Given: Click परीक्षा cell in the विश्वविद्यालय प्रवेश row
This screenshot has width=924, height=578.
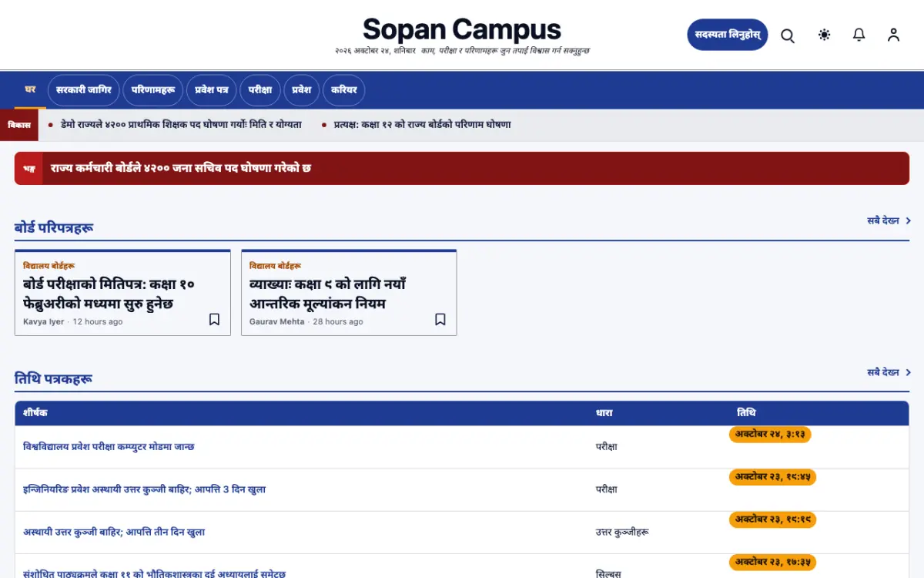Looking at the screenshot, I should (x=606, y=446).
